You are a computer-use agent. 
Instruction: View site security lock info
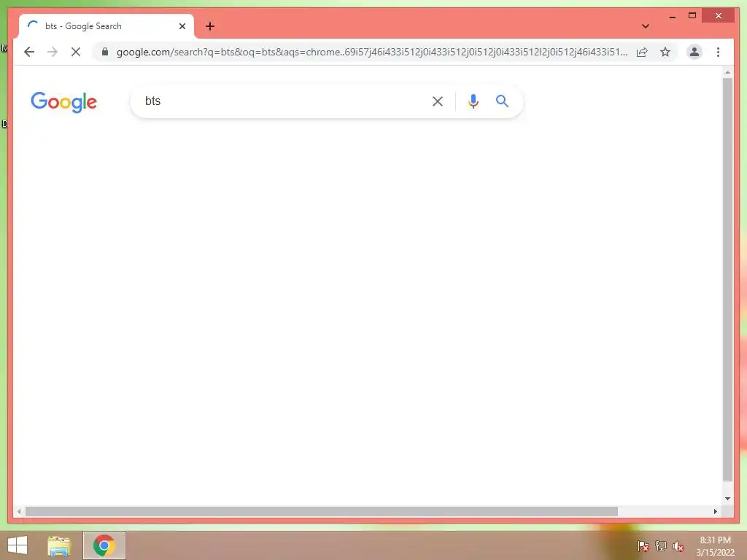(105, 52)
